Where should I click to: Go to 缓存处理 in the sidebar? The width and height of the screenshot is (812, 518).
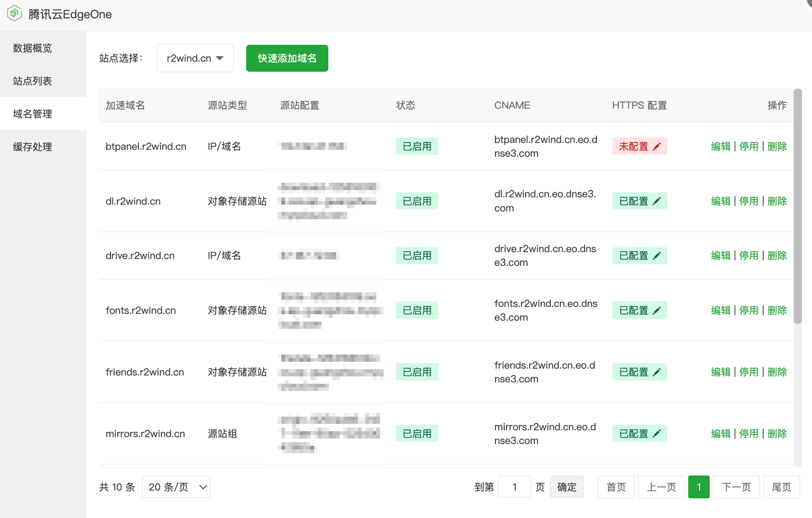click(x=32, y=147)
